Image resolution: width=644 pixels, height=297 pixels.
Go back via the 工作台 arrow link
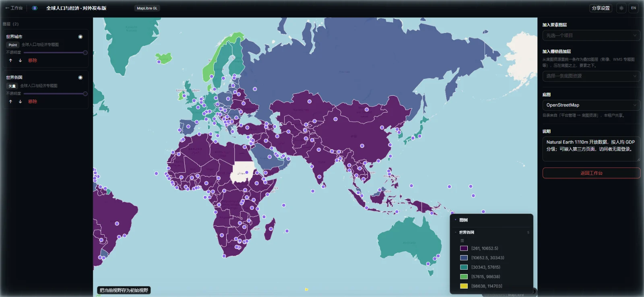14,8
